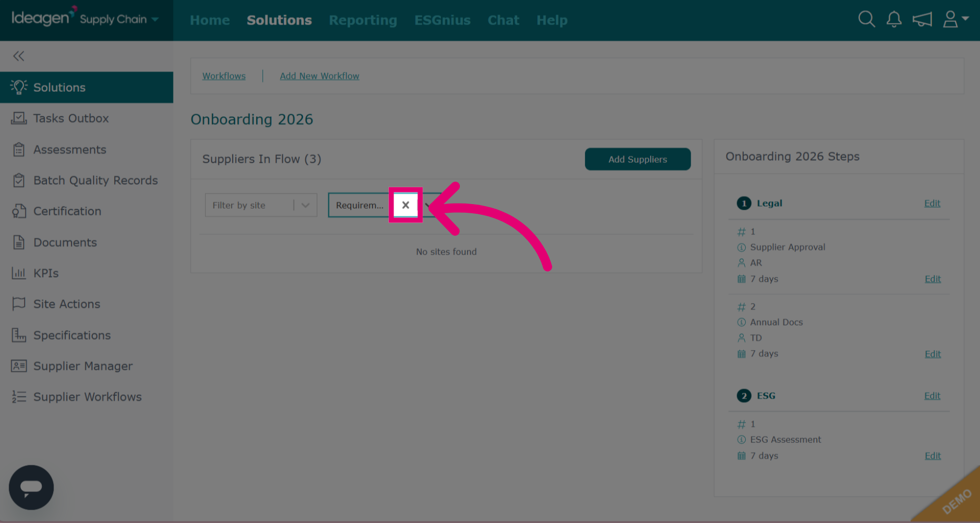This screenshot has height=523, width=980.
Task: Open Supplier Manager in the sidebar
Action: click(x=83, y=366)
